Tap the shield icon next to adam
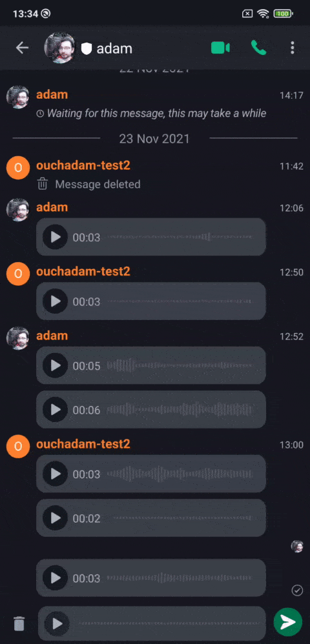 pyautogui.click(x=87, y=49)
